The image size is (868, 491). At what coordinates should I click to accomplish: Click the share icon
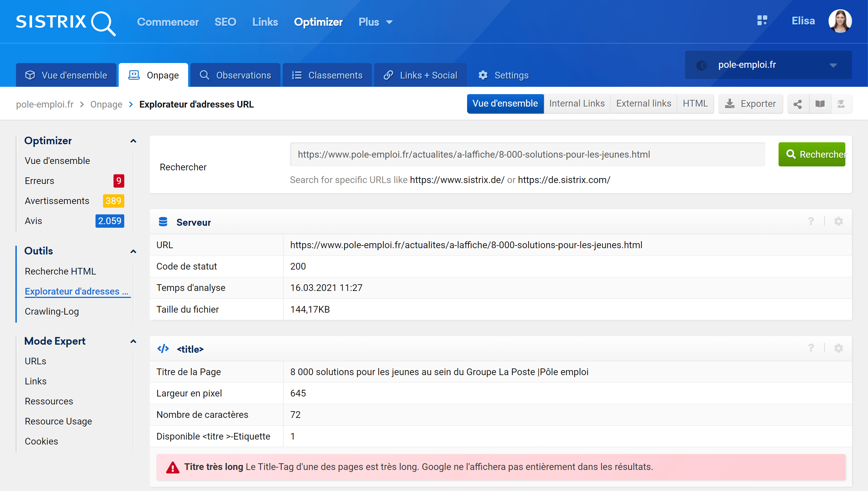click(798, 104)
